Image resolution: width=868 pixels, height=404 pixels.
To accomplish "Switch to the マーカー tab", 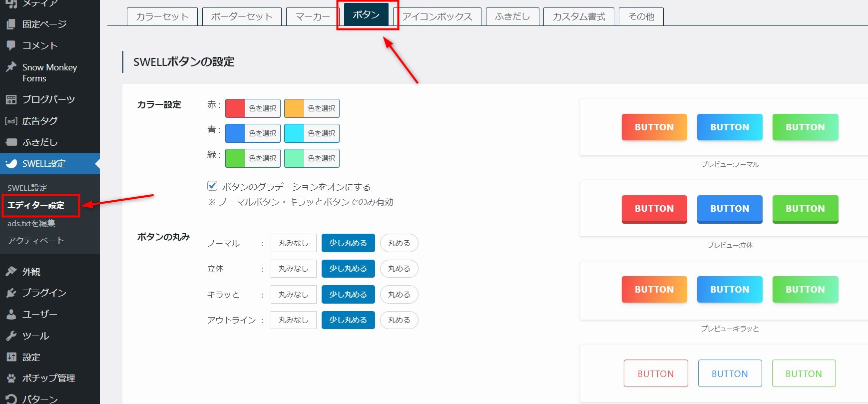I will pyautogui.click(x=313, y=16).
